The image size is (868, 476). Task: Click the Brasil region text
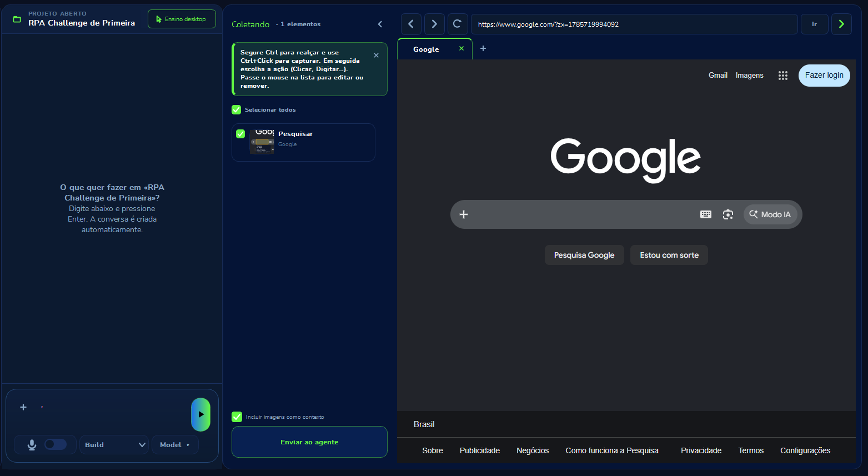424,424
